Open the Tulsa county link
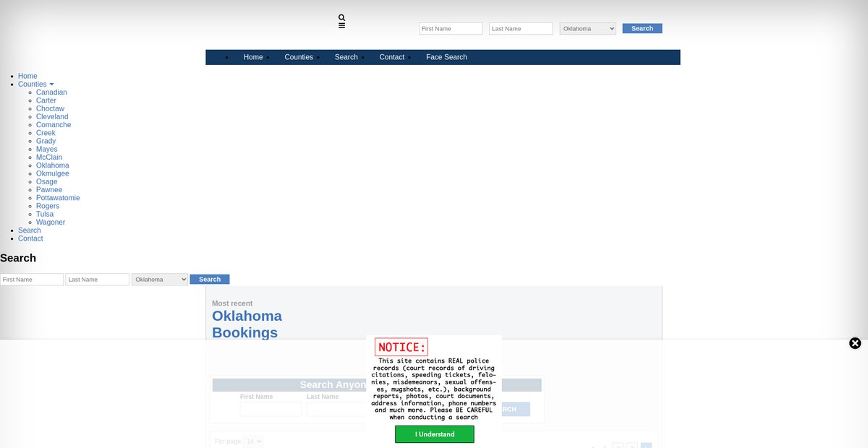 (45, 215)
